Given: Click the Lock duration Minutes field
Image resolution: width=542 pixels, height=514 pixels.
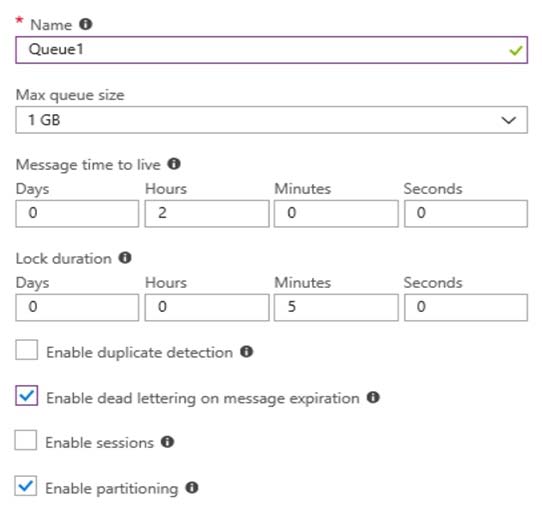Looking at the screenshot, I should pos(336,308).
